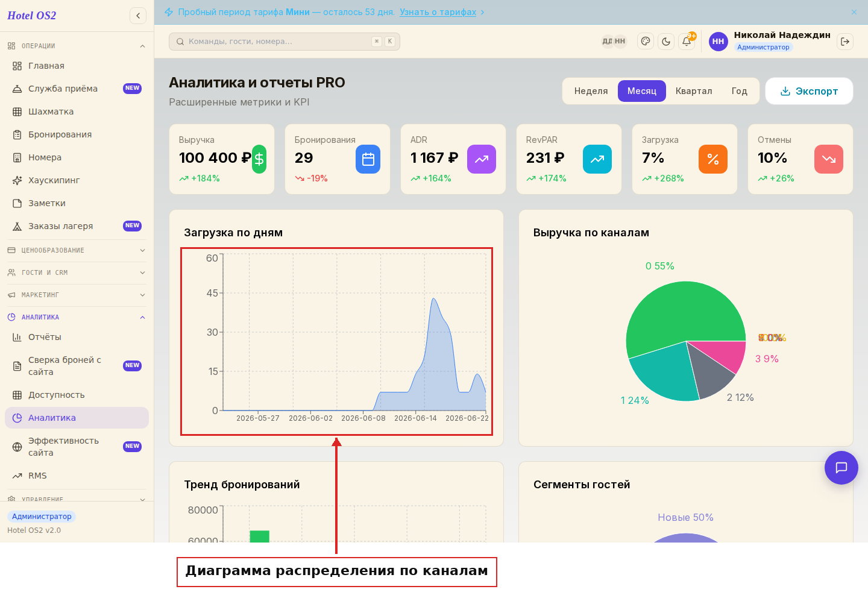
Task: Open the theme palette icon
Action: click(x=646, y=42)
